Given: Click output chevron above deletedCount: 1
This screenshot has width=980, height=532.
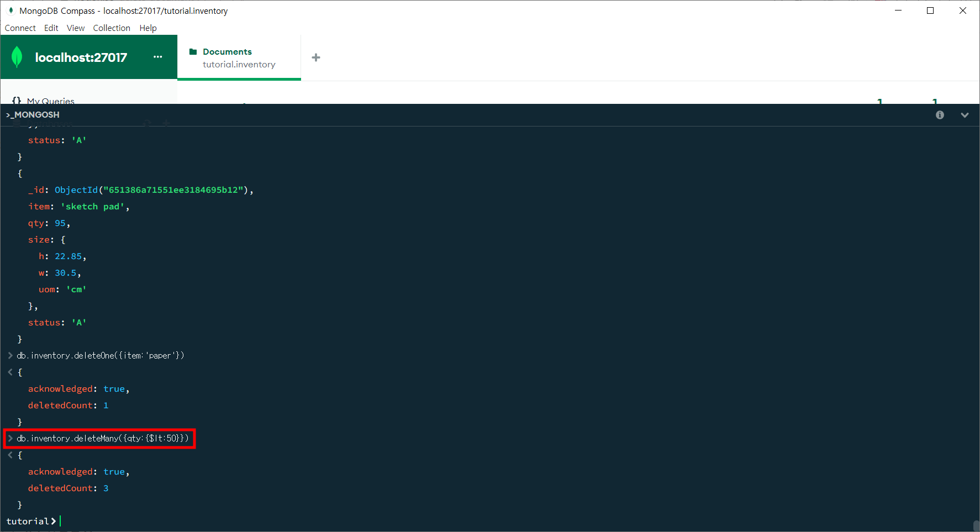Looking at the screenshot, I should (x=10, y=372).
